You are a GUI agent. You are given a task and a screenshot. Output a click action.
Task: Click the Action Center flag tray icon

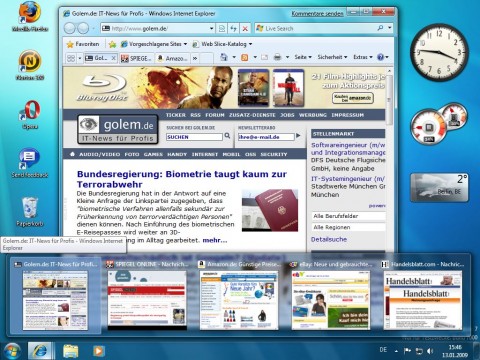(x=407, y=351)
